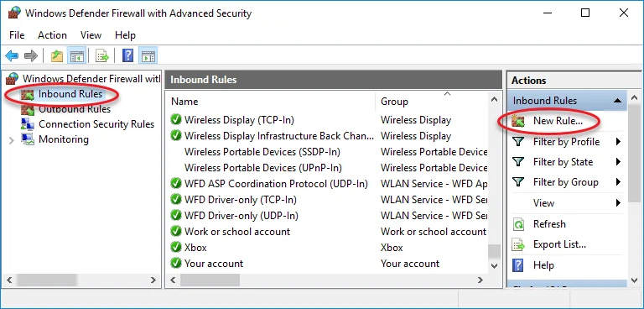This screenshot has width=644, height=309.
Task: Click the firewall app icon in title bar
Action: (14, 13)
